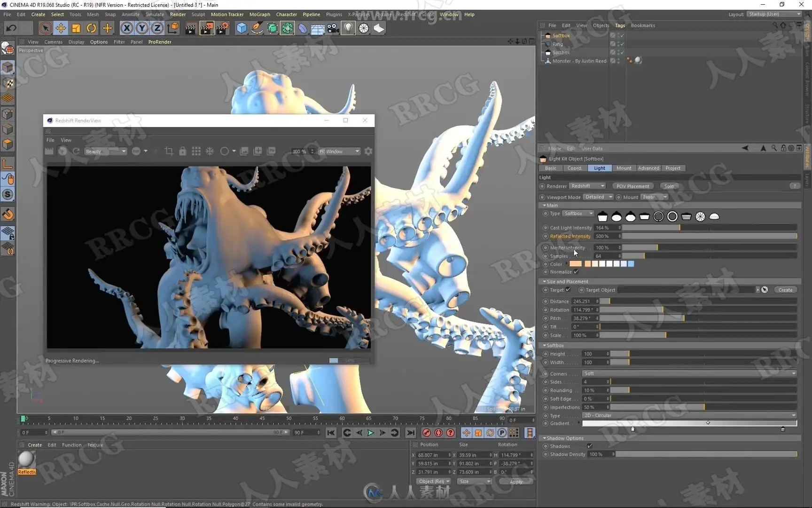
Task: Select the Move tool in top toolbar
Action: (x=61, y=28)
